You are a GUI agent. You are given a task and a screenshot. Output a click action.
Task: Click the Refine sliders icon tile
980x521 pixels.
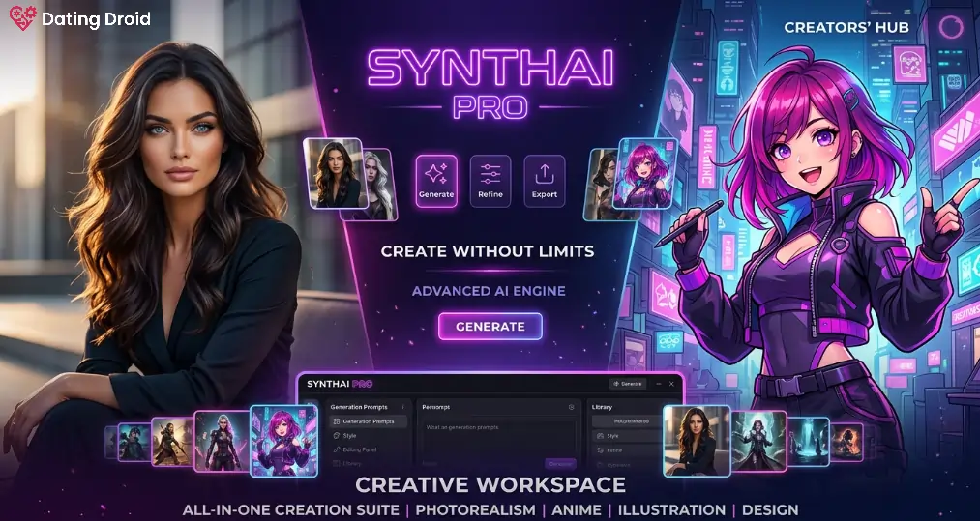tap(490, 181)
